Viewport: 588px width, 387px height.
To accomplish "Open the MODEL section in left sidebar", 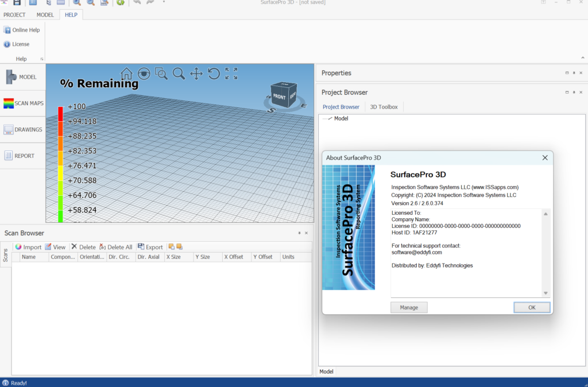I will click(22, 77).
